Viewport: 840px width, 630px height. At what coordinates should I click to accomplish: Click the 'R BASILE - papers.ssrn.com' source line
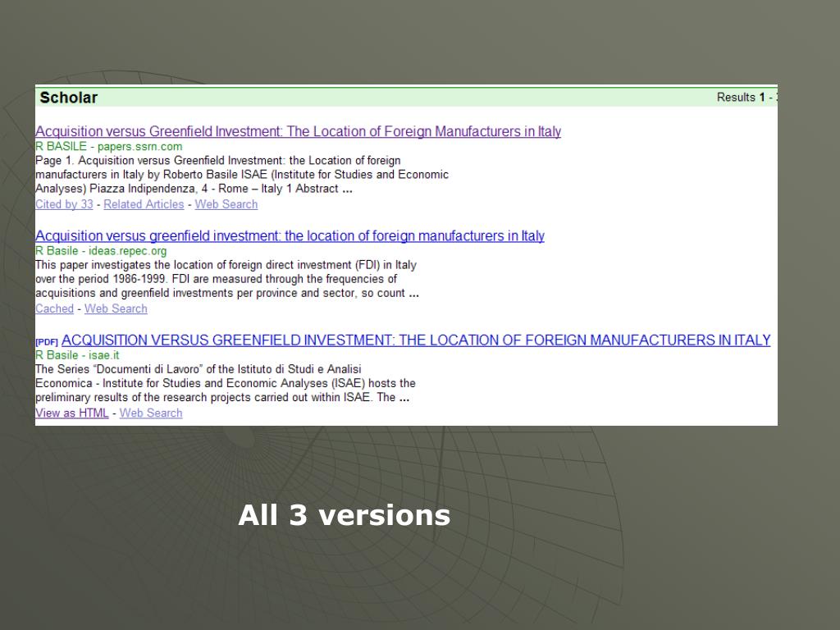point(108,146)
